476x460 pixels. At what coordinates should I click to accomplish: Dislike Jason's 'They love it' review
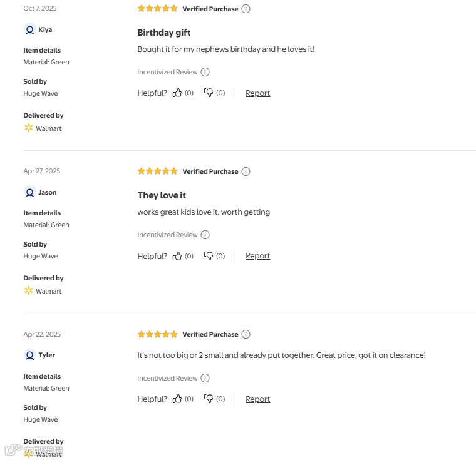209,256
